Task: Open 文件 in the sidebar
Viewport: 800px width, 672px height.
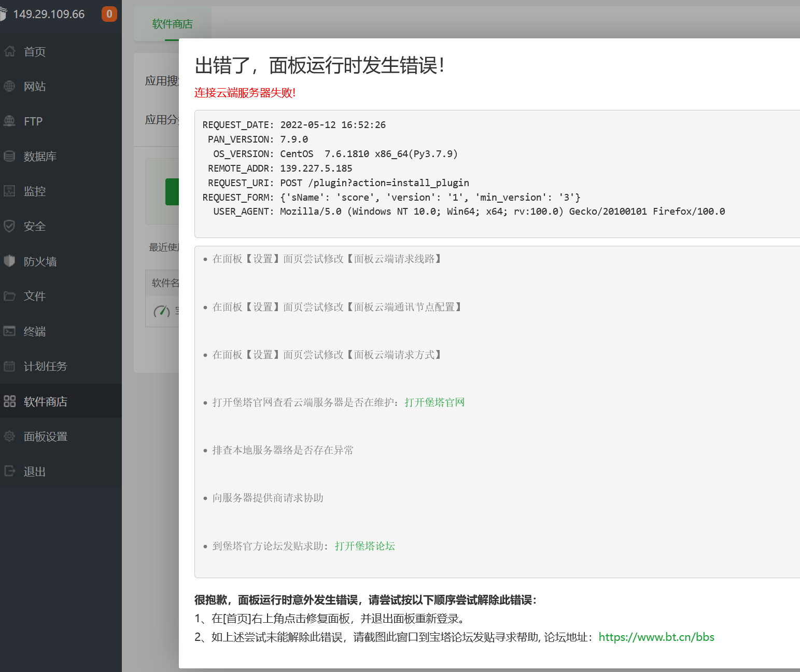Action: pos(61,296)
